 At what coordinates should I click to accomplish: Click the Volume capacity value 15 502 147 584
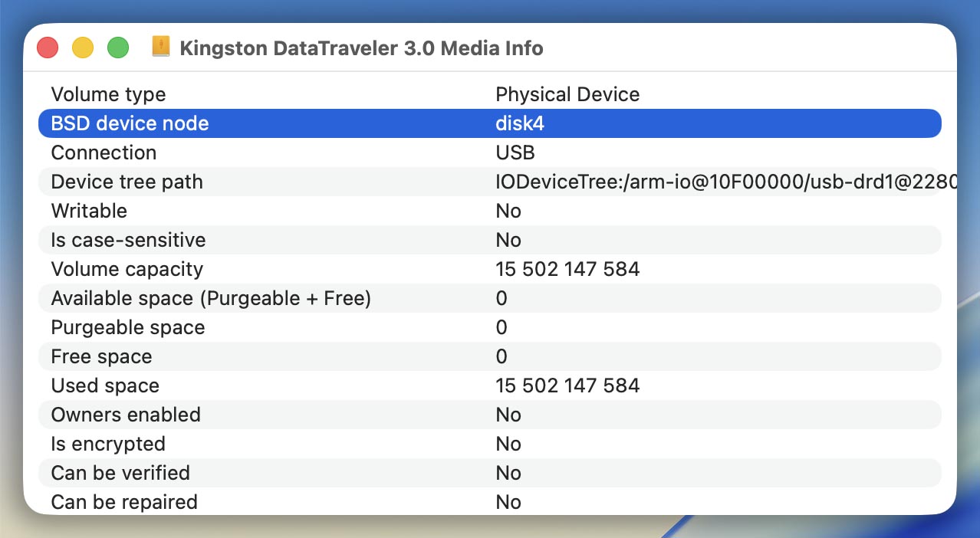pyautogui.click(x=567, y=269)
